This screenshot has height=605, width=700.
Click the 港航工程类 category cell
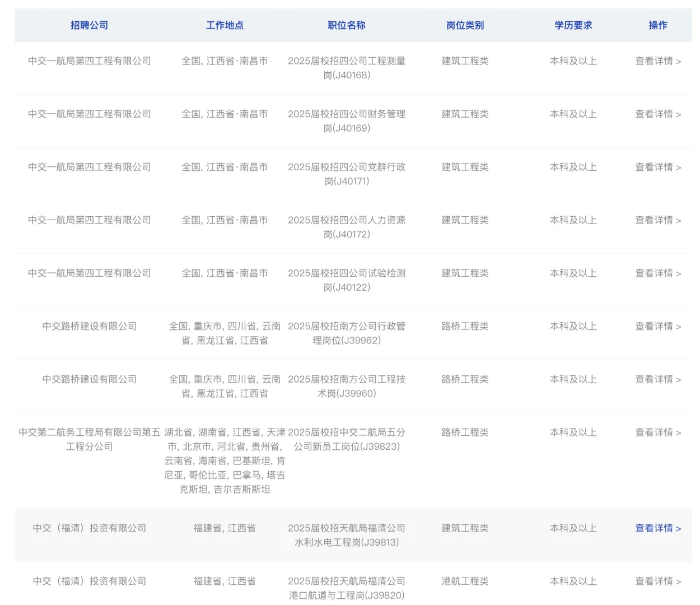465,581
